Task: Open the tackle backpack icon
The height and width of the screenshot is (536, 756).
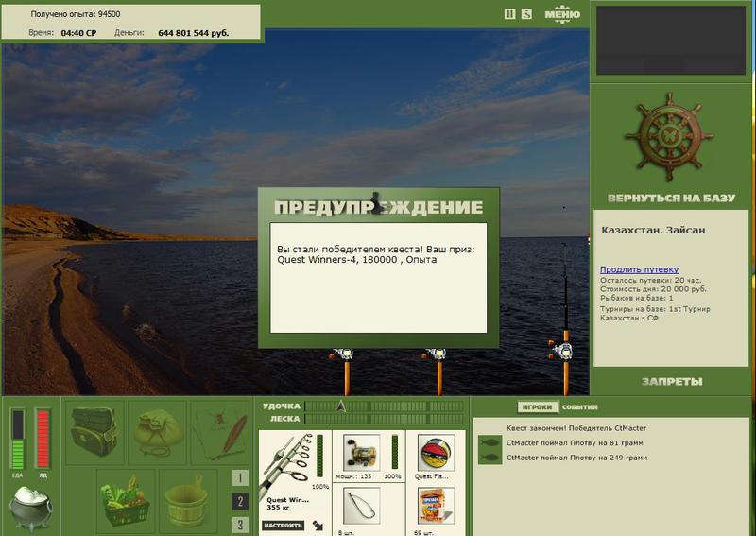Action: point(94,432)
